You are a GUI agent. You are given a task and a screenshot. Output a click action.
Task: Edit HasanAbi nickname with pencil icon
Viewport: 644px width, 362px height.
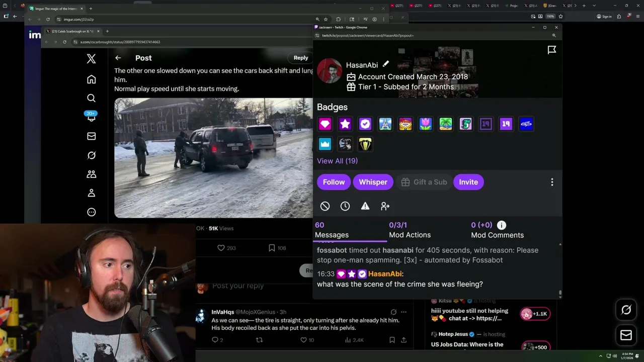[385, 64]
